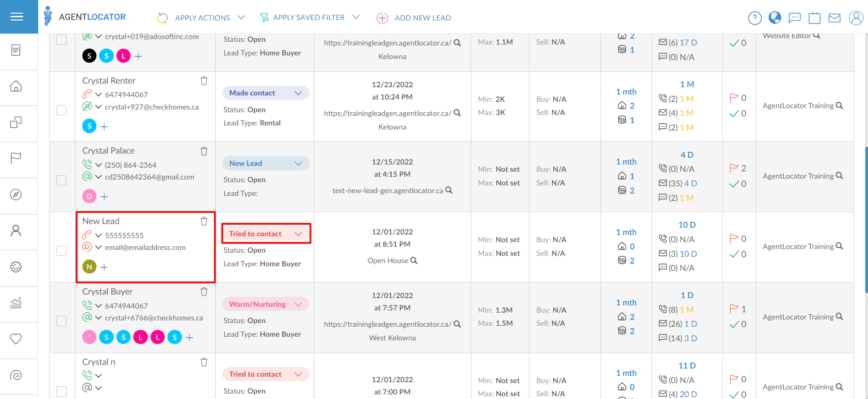Open the overlapping squares sidebar icon
The image size is (868, 399).
pyautogui.click(x=16, y=122)
